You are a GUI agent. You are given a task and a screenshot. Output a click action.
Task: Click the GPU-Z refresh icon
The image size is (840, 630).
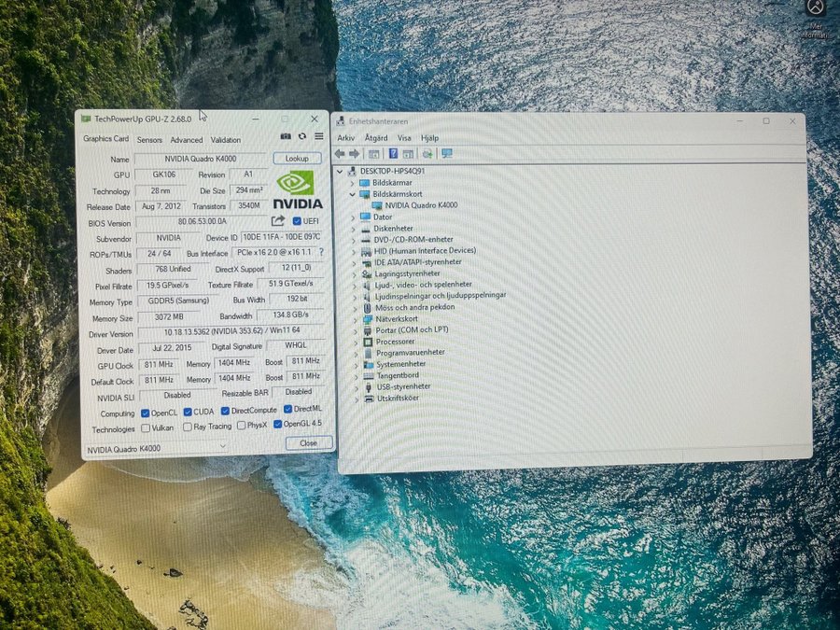click(x=302, y=136)
